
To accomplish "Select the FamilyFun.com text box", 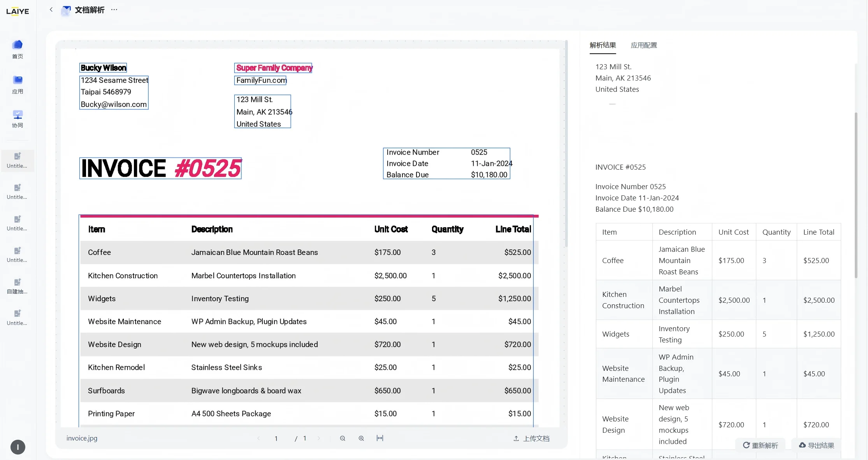I will [260, 80].
